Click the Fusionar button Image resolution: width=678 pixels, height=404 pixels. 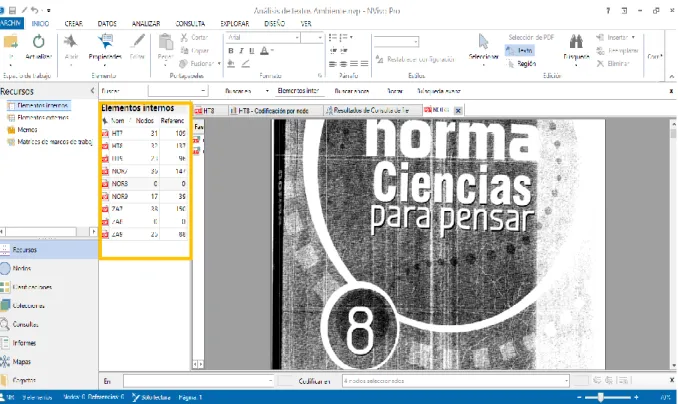(200, 64)
